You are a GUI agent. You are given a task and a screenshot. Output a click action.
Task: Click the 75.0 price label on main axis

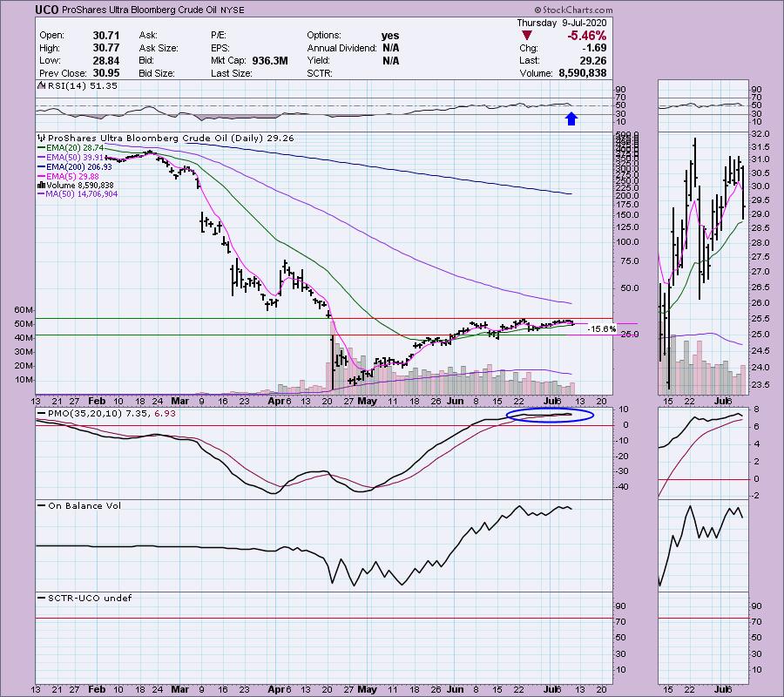(x=629, y=261)
